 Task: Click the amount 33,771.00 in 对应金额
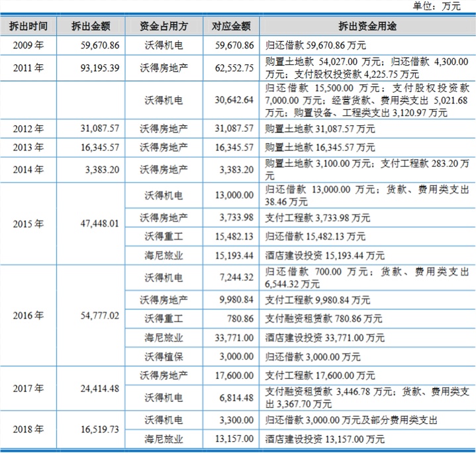pyautogui.click(x=234, y=338)
